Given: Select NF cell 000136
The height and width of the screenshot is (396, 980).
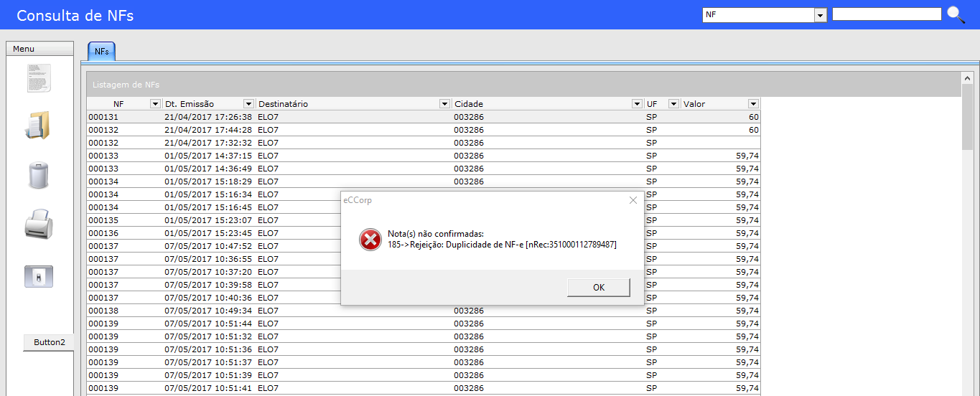Looking at the screenshot, I should coord(125,233).
